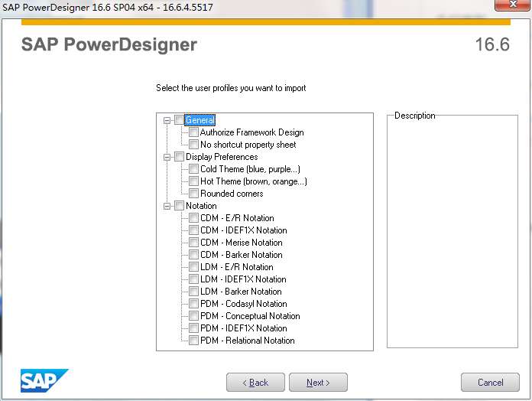This screenshot has height=401, width=532.
Task: Tick the No shortcut property sheet checkbox
Action: point(193,145)
